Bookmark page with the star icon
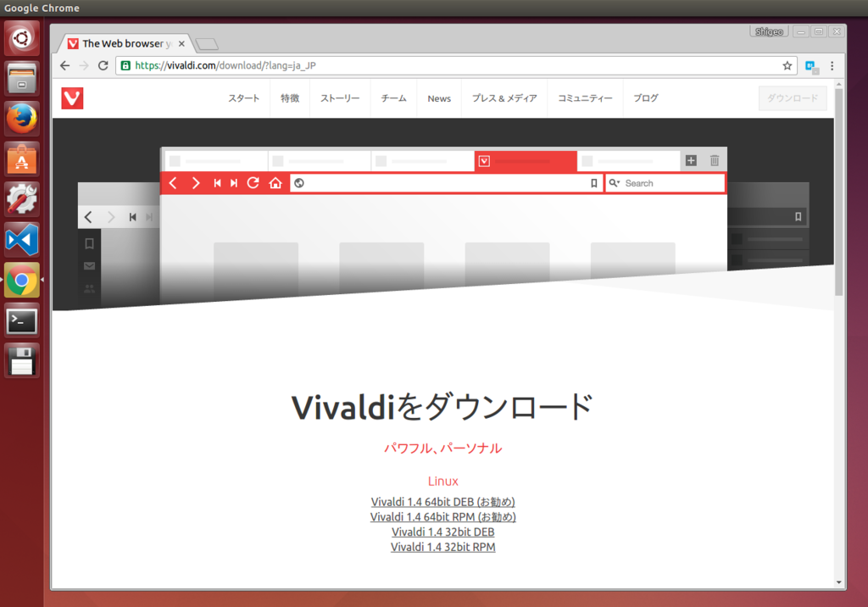Viewport: 868px width, 607px height. point(787,65)
